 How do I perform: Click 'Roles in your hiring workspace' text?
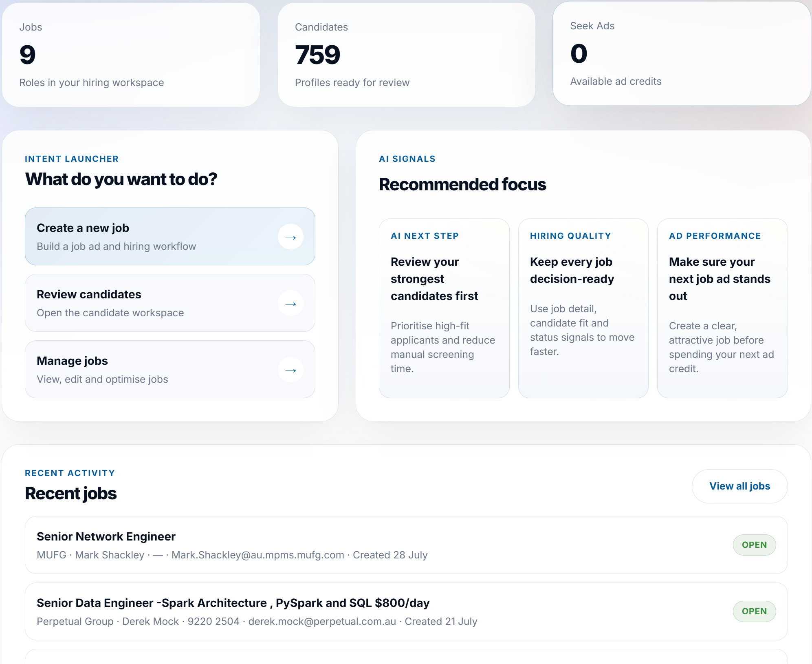(92, 83)
